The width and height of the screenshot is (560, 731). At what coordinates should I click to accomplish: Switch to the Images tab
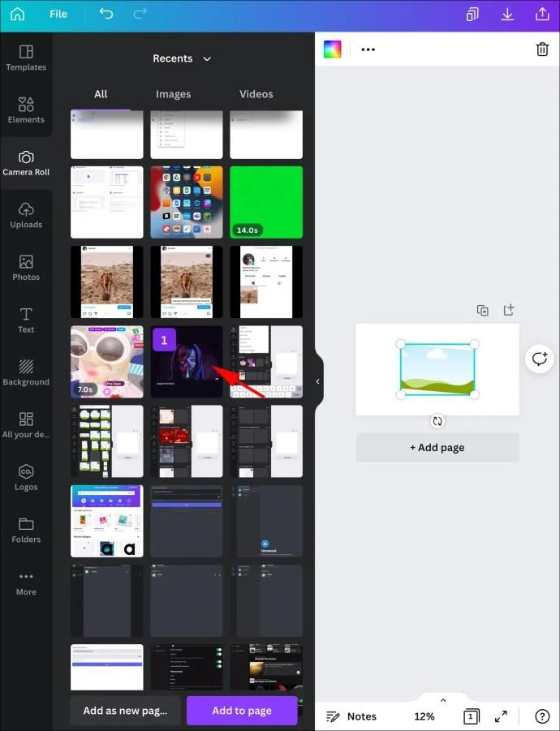[x=173, y=94]
